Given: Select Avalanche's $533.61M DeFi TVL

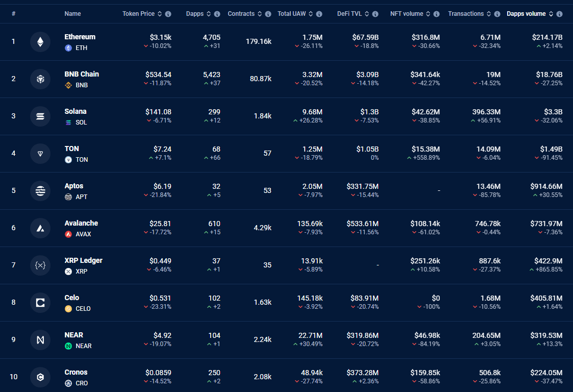Looking at the screenshot, I should click(362, 224).
